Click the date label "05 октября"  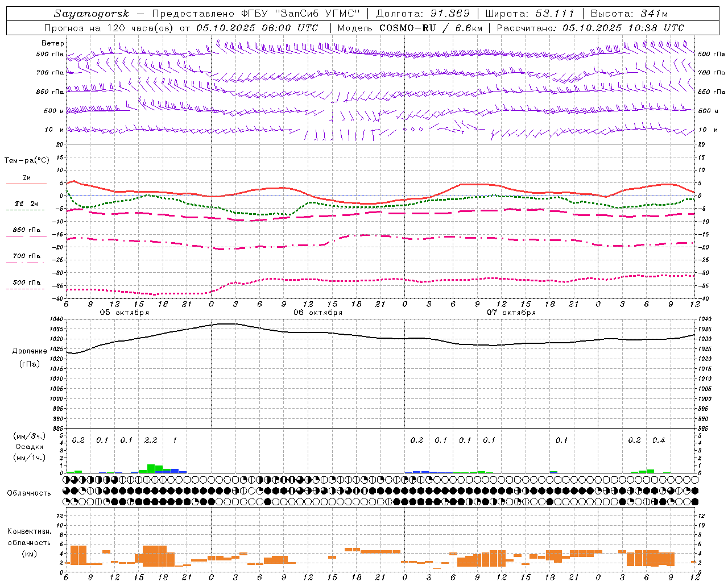[x=125, y=313]
